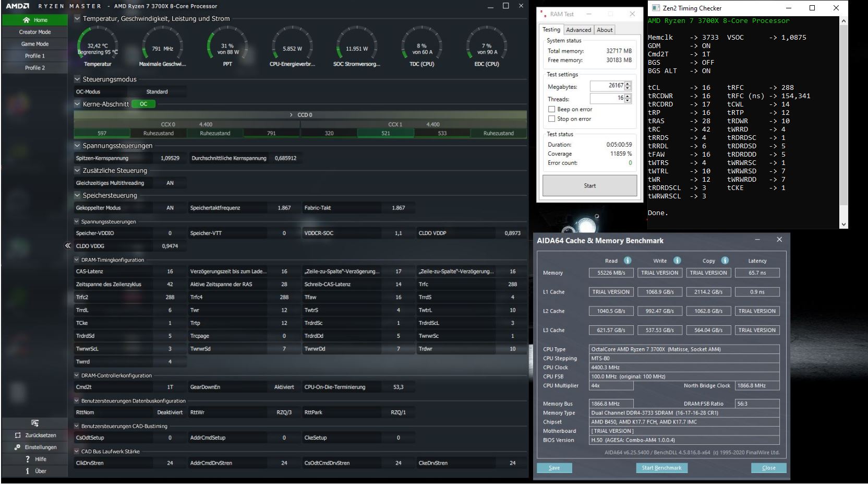
Task: Click the core cell showing 597
Action: pos(102,133)
